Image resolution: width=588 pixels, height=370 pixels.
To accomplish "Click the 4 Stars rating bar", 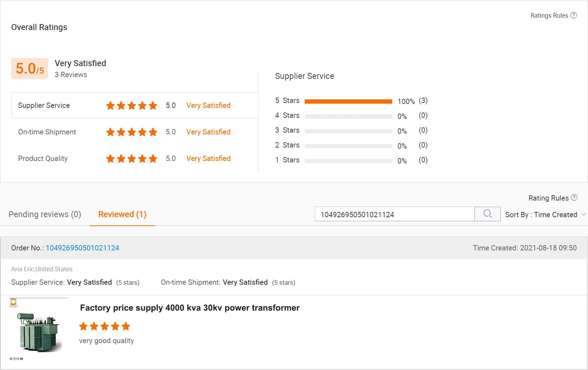I will (348, 116).
